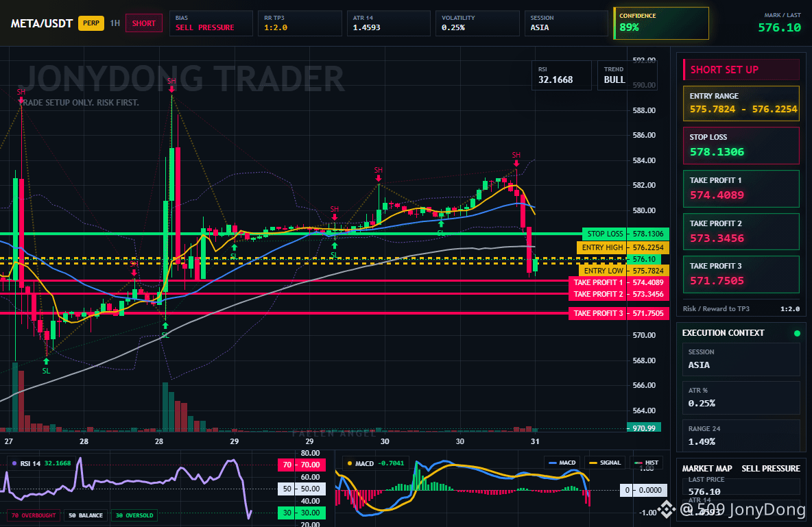Toggle the 30 Oversold legend chip
This screenshot has height=527, width=812.
pyautogui.click(x=134, y=515)
